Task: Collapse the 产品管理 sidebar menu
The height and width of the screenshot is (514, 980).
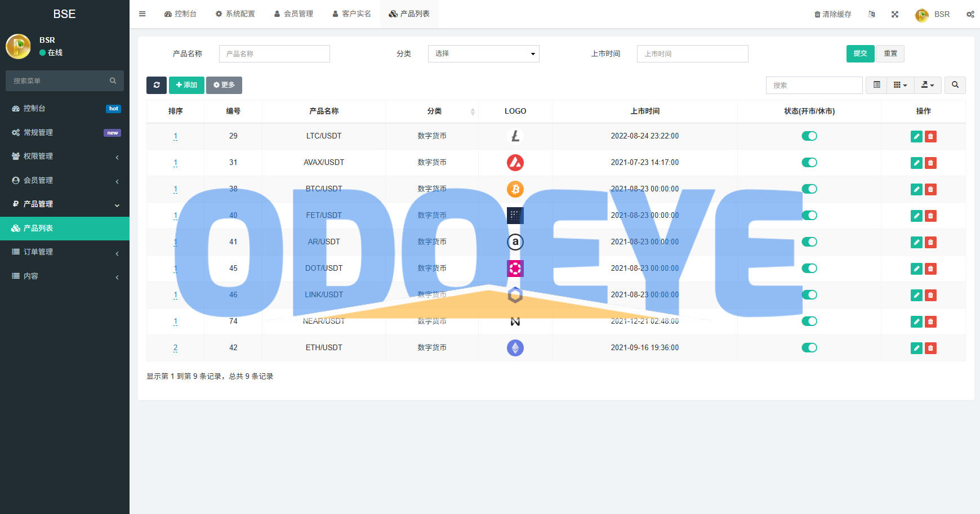Action: [x=65, y=204]
